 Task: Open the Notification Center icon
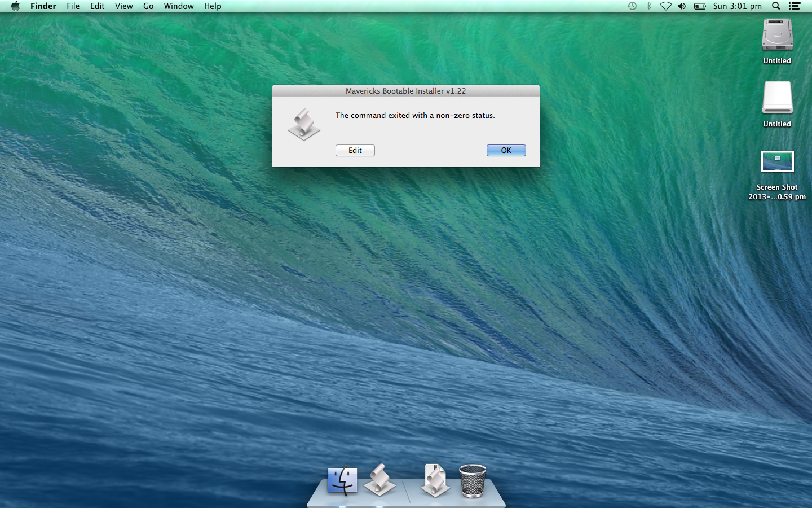(795, 6)
